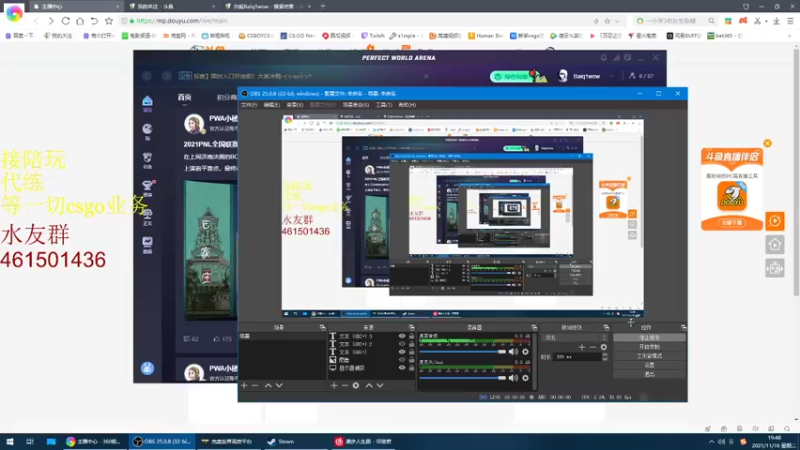
Task: Remove selected scene with minus button
Action: pyautogui.click(x=255, y=385)
